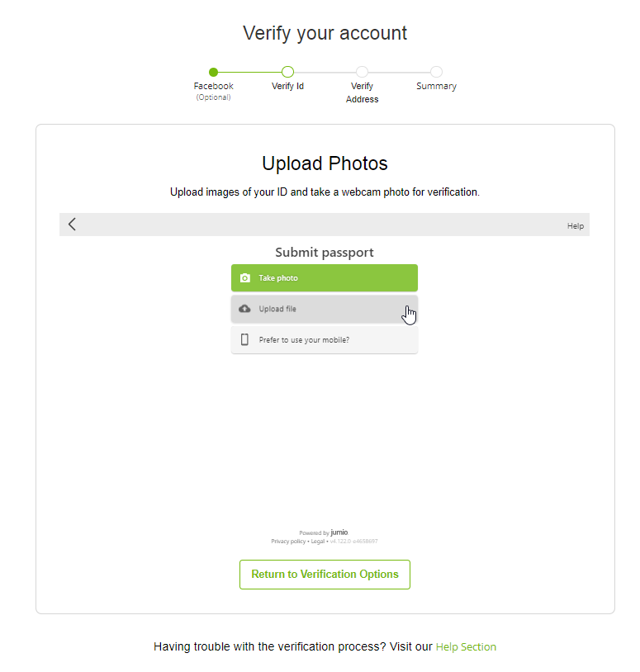Select Prefer to use your mobile
Screen dimensions: 640x672
[x=324, y=338]
